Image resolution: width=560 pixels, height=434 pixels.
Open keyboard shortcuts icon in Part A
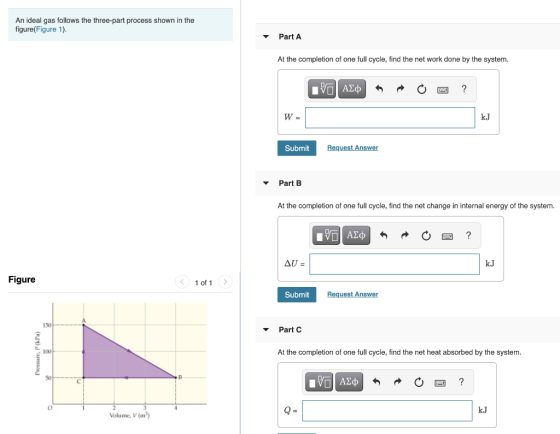click(442, 90)
